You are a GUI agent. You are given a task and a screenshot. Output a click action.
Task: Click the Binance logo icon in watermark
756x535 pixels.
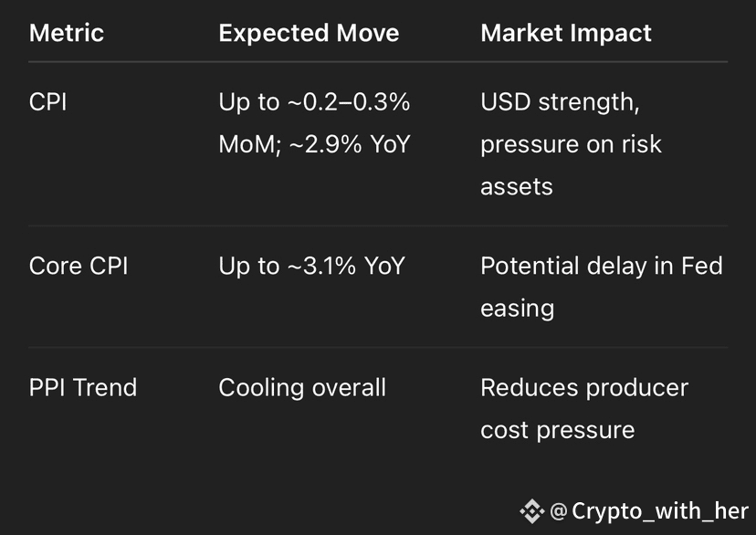click(x=531, y=511)
